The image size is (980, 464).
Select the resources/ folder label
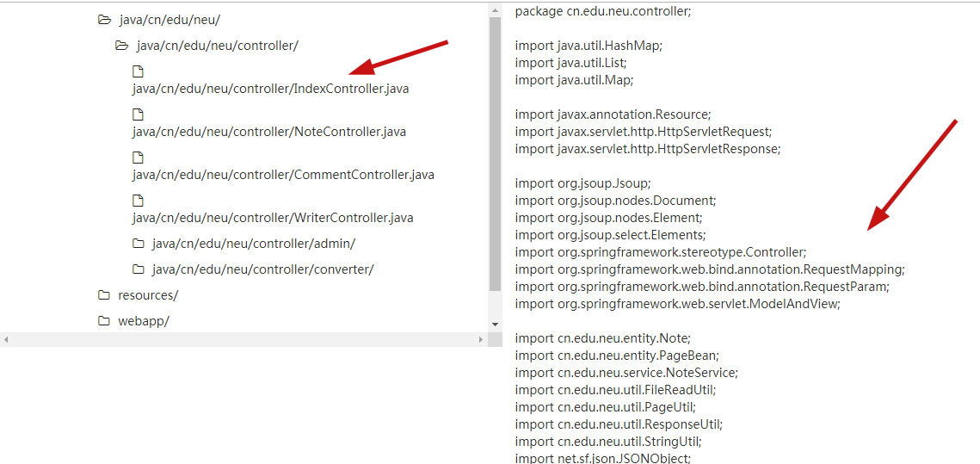click(x=147, y=295)
